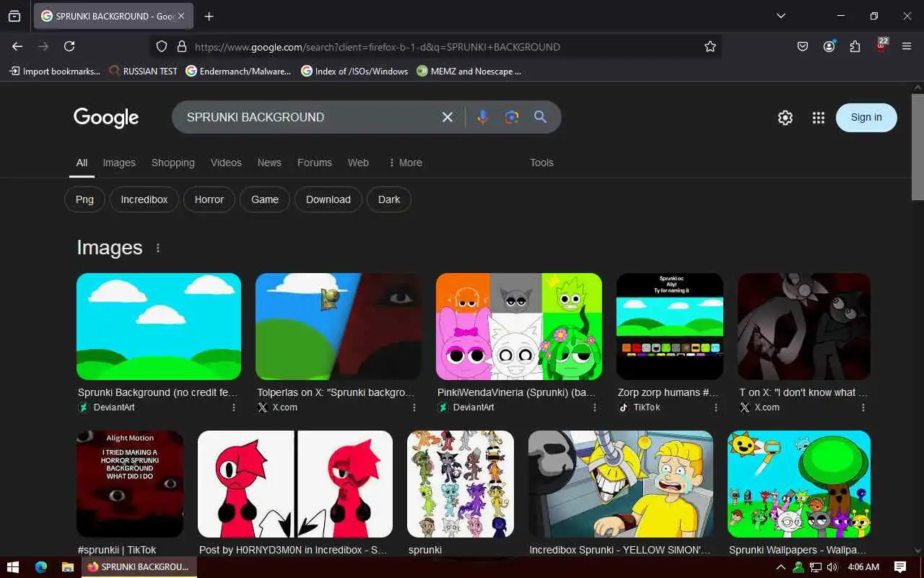Switch to the Videos results tab
Image resolution: width=924 pixels, height=578 pixels.
226,163
